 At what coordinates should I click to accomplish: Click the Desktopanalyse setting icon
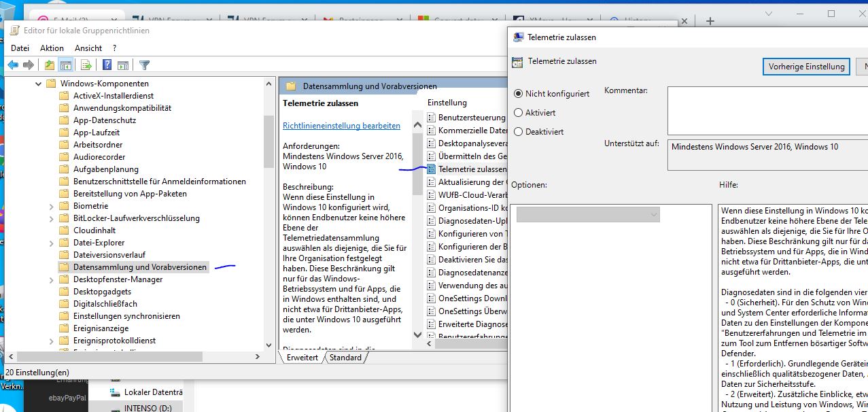click(432, 143)
